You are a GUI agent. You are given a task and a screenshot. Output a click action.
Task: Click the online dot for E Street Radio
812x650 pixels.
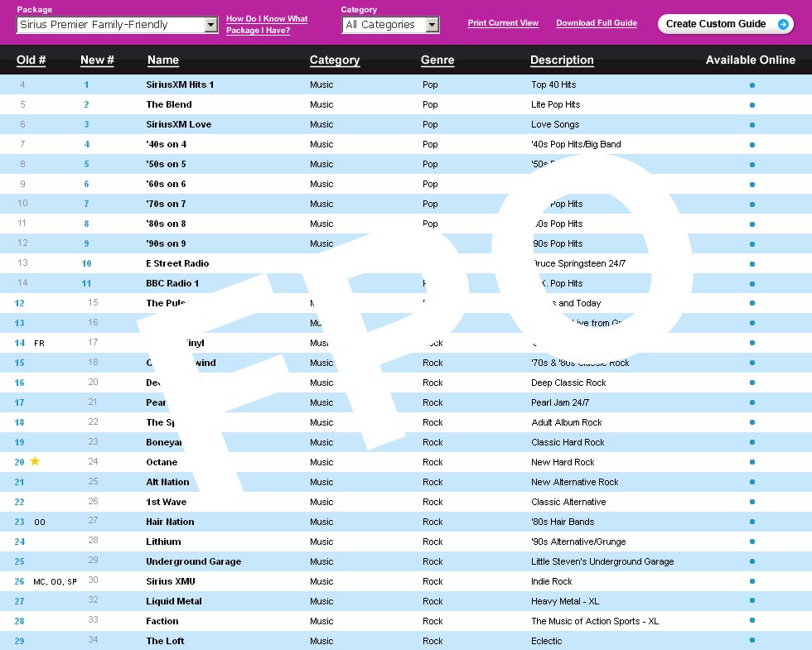click(752, 264)
